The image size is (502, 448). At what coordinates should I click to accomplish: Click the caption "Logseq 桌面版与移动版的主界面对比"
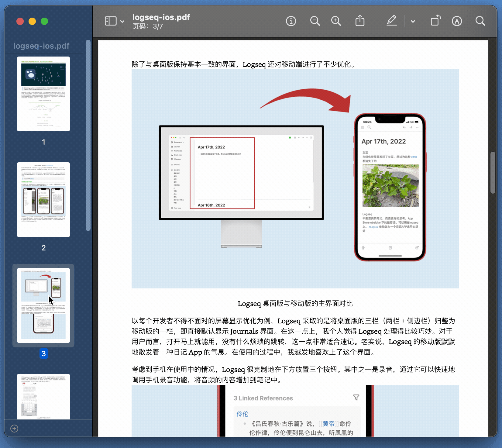295,304
